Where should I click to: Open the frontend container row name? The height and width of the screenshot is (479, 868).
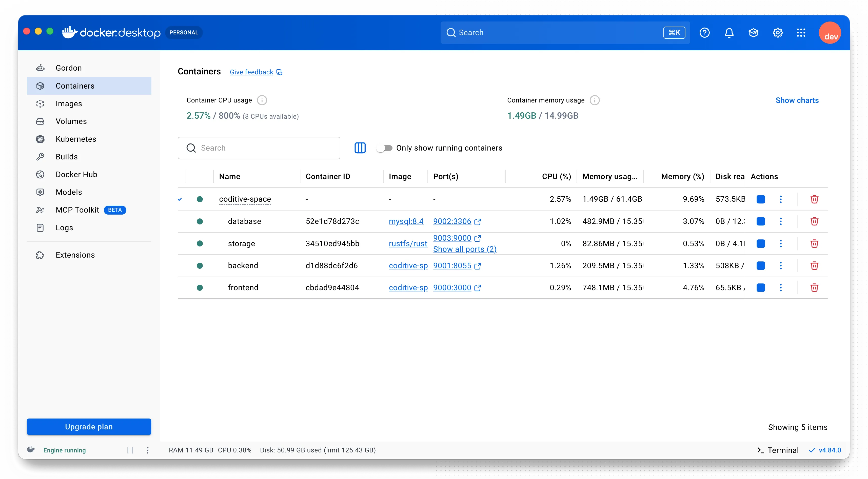click(243, 287)
